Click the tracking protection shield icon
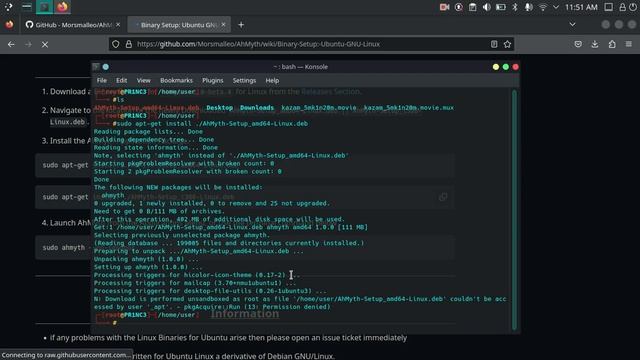The image size is (640, 360). point(116,44)
